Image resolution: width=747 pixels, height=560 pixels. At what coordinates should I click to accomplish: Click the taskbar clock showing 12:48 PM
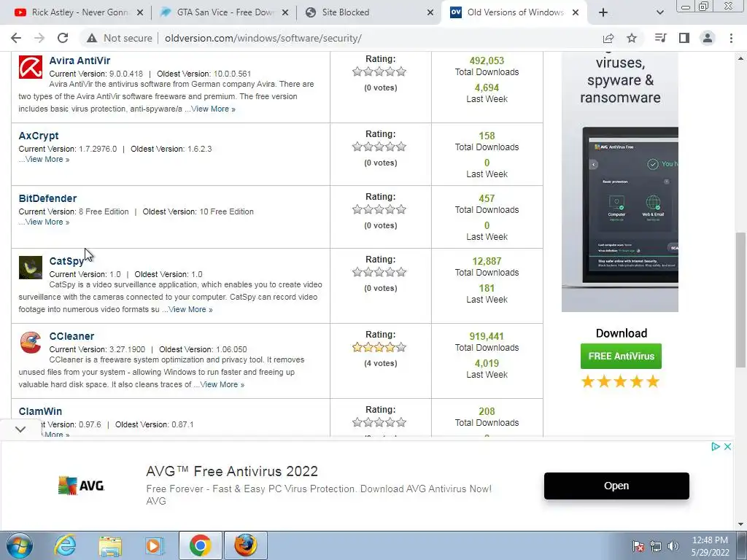(710, 546)
